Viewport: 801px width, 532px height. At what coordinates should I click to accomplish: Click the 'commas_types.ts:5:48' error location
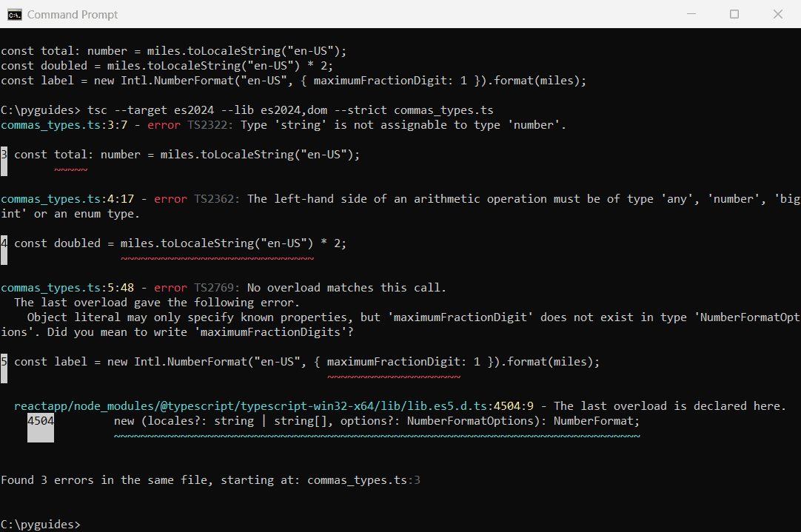click(x=67, y=288)
